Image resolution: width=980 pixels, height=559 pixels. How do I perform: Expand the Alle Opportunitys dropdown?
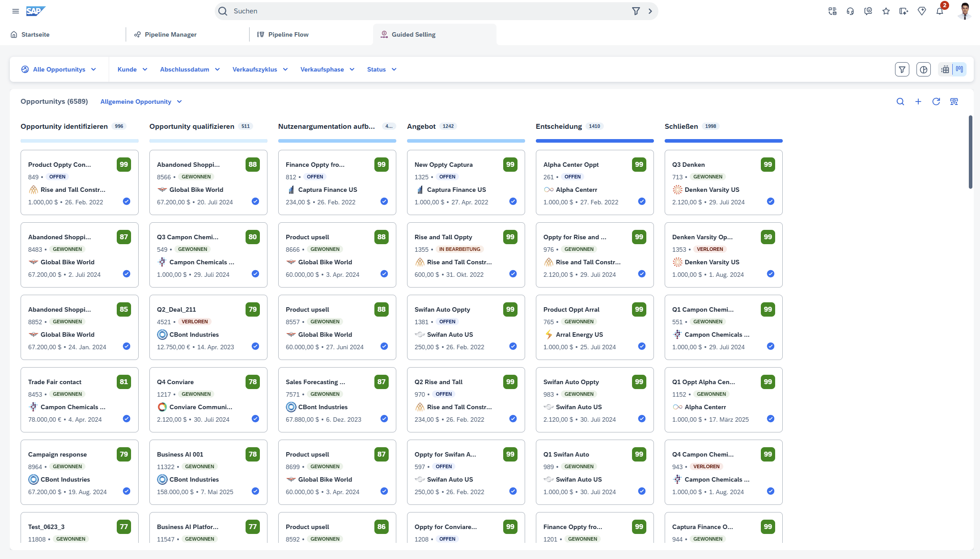pos(59,69)
